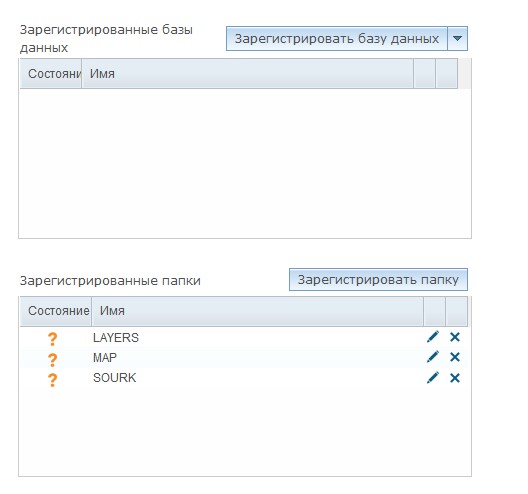Sort databases table by Состояние column
Viewport: 528px width, 494px height.
51,73
